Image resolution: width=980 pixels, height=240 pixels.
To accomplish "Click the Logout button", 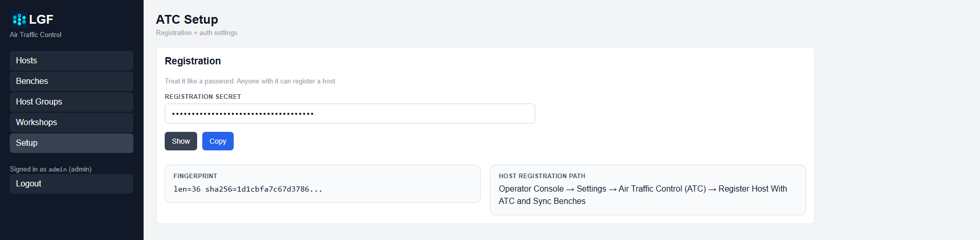I will [72, 184].
